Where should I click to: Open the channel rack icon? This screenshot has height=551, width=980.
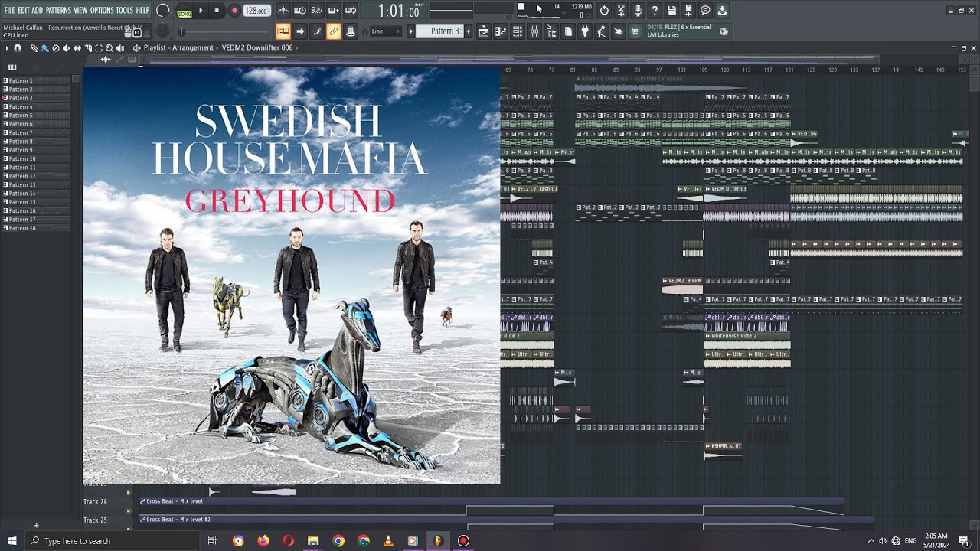518,31
